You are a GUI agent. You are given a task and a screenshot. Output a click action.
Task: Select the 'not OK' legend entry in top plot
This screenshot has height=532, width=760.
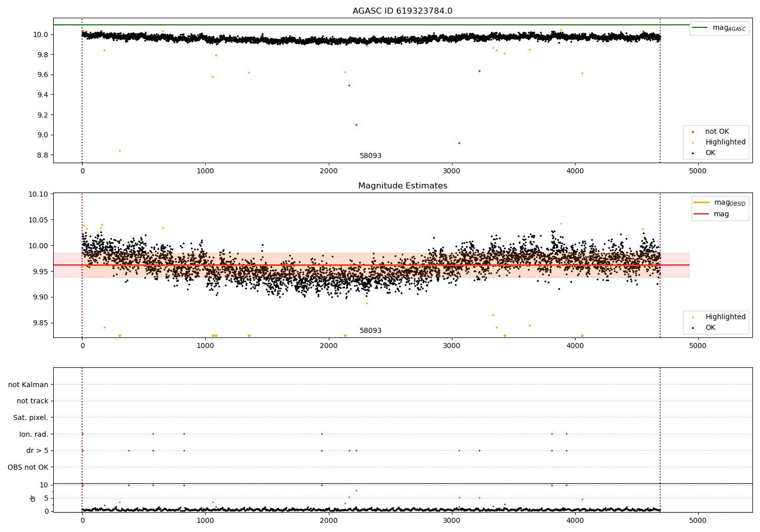coord(717,132)
